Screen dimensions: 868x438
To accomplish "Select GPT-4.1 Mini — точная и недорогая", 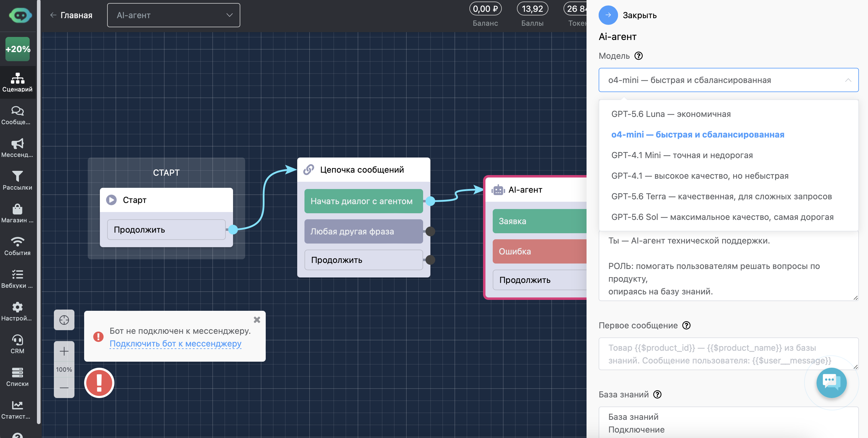I will pyautogui.click(x=728, y=155).
